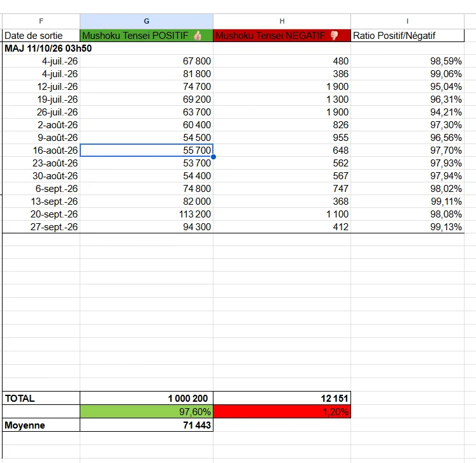This screenshot has width=476, height=463.
Task: Select the 6-sept.-26 date cell
Action: coord(41,189)
